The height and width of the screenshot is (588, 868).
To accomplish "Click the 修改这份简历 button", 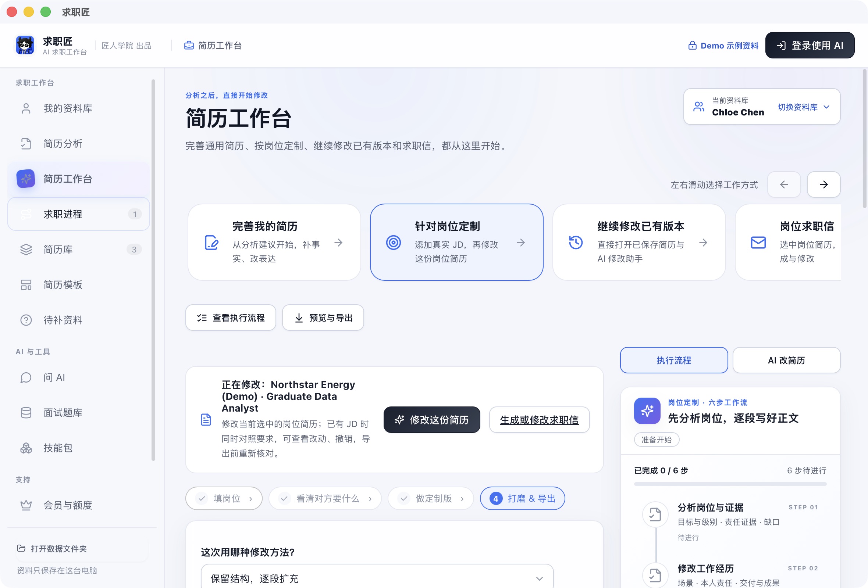I will [x=432, y=420].
